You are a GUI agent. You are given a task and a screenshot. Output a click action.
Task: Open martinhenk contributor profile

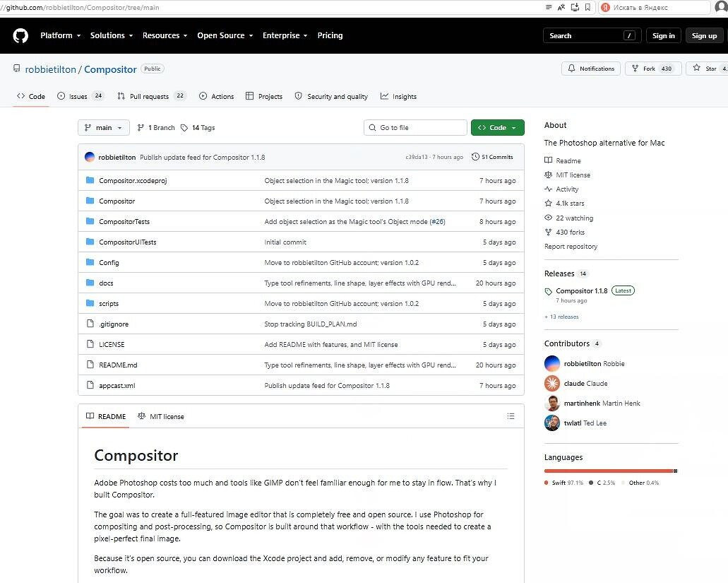582,404
